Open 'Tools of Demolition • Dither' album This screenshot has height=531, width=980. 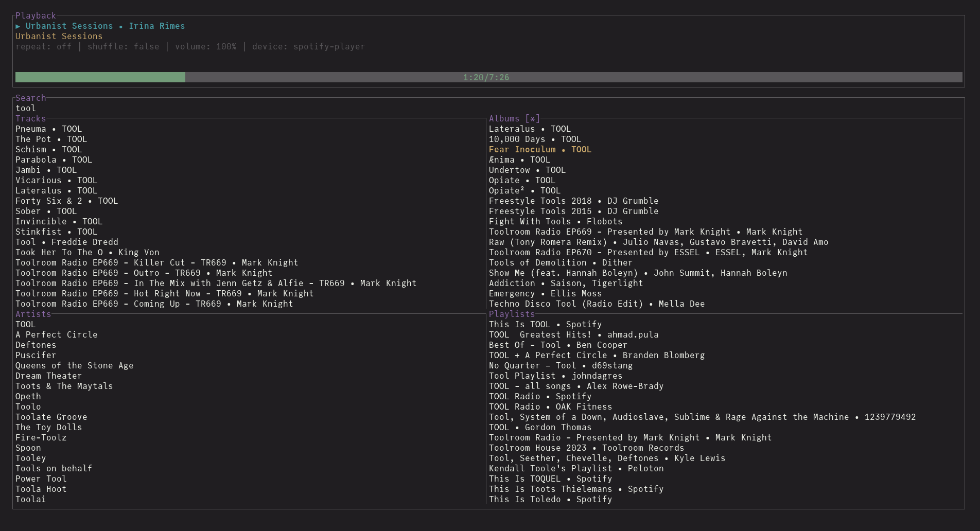point(561,262)
